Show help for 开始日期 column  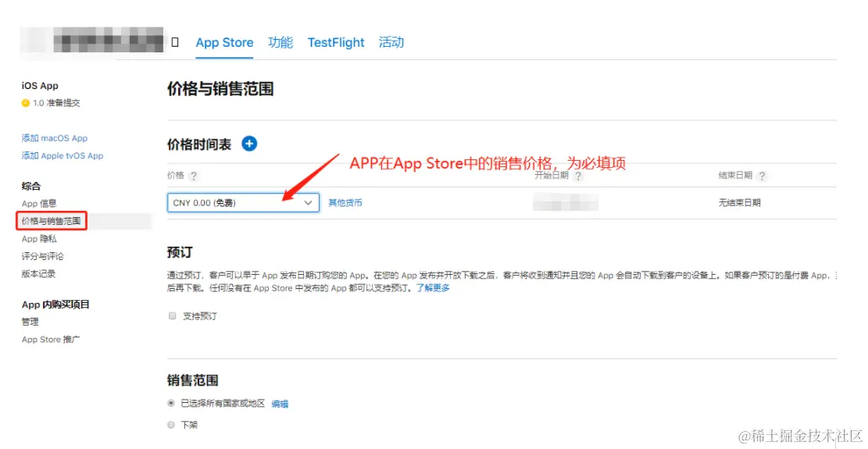[x=578, y=176]
